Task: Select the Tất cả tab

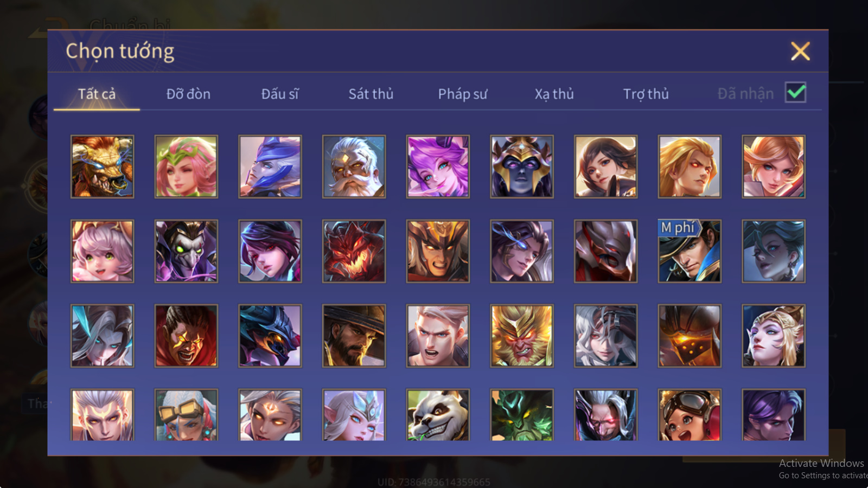Action: coord(97,94)
